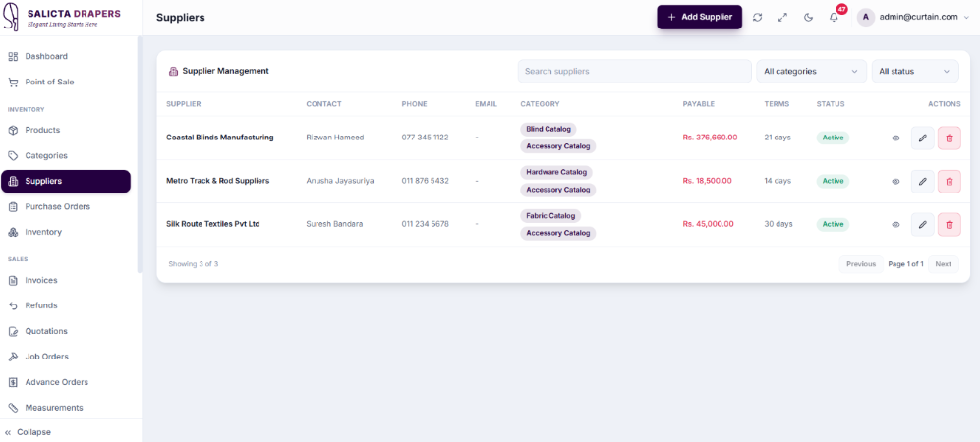Viewport: 980px width, 442px height.
Task: Edit Silk Route Textiles Pvt Ltd with pencil
Action: coord(923,224)
